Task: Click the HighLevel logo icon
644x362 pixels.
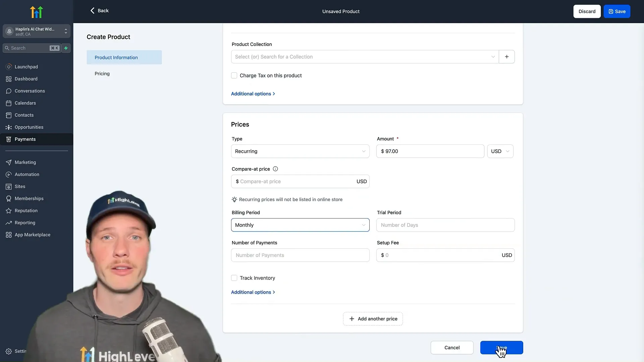Action: [x=37, y=12]
